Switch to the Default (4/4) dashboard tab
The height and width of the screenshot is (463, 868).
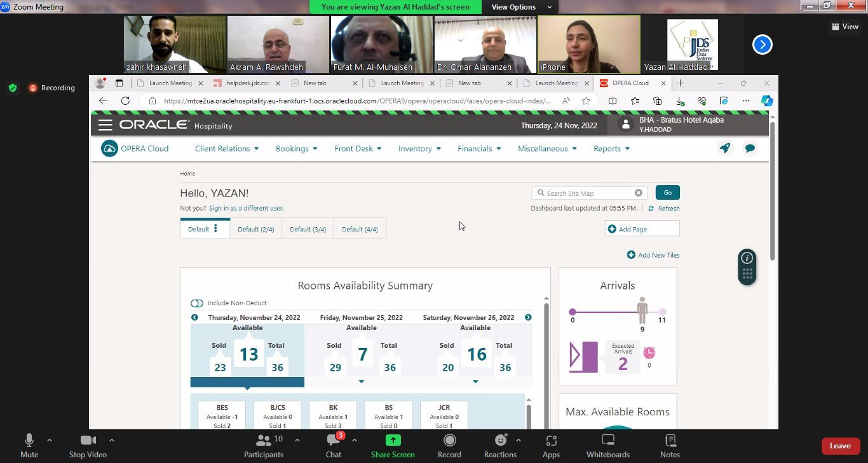click(x=360, y=229)
